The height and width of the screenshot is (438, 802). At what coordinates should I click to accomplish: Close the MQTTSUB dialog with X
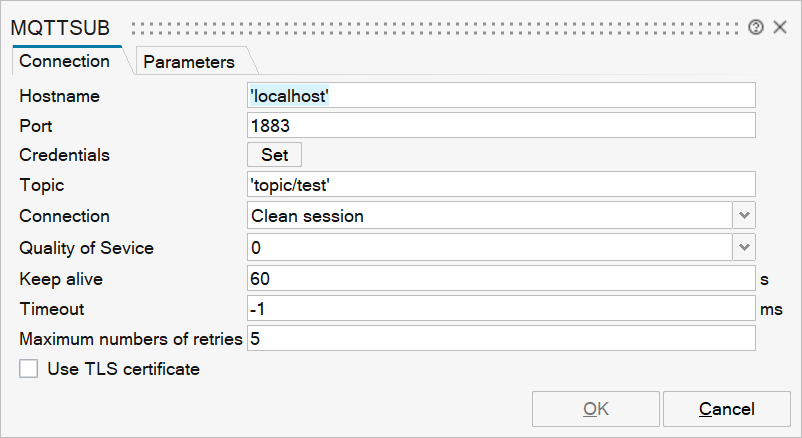[x=780, y=27]
